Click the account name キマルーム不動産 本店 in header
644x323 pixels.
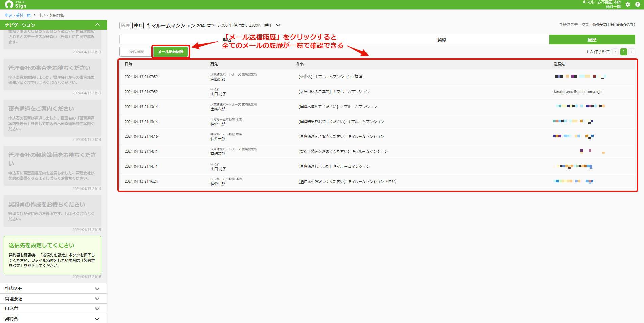601,2
